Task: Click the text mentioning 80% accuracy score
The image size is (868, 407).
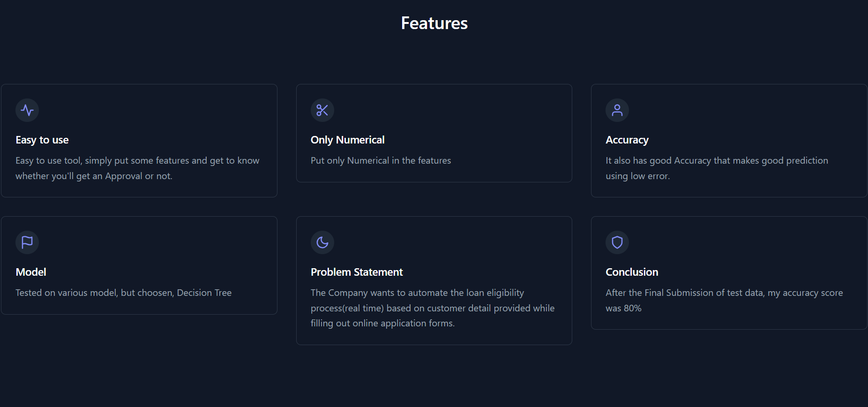Action: pyautogui.click(x=724, y=300)
